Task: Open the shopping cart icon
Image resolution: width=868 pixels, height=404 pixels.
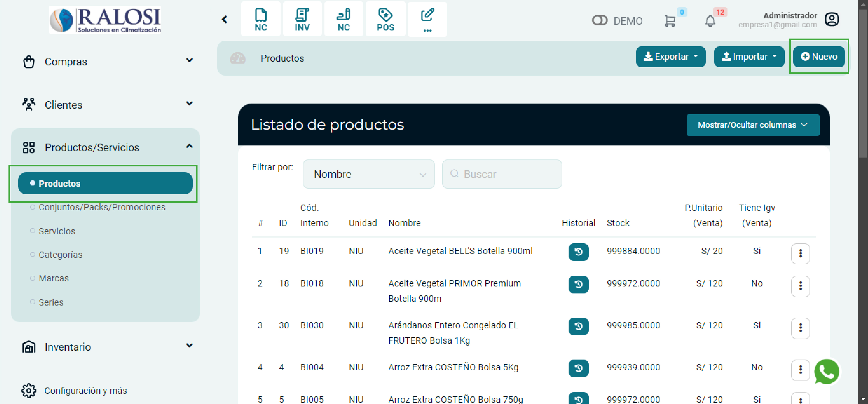Action: point(669,21)
